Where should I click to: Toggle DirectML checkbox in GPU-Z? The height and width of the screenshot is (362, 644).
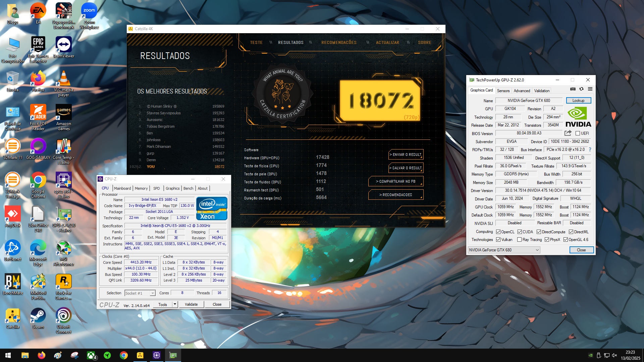(571, 232)
